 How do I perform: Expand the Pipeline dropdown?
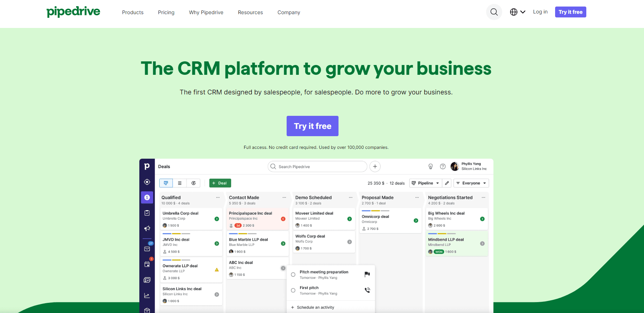pos(425,183)
